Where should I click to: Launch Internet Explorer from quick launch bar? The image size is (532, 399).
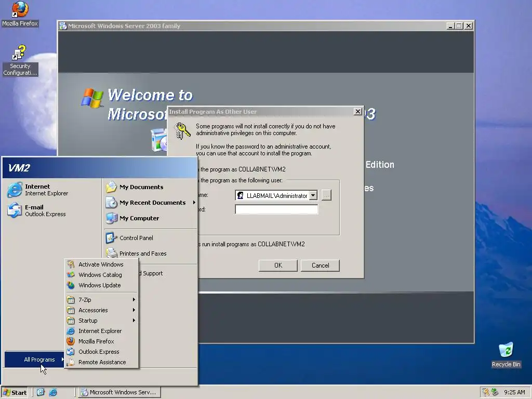pyautogui.click(x=53, y=392)
